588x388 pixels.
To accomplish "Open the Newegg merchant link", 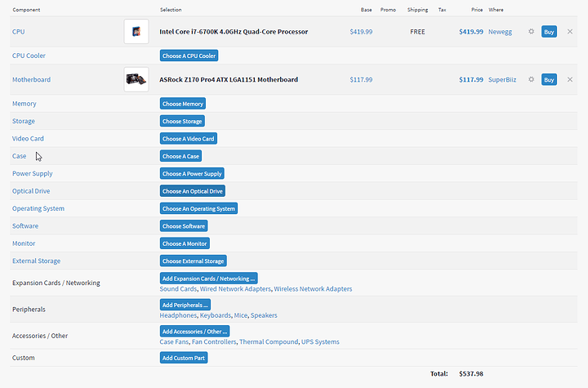I will (x=500, y=32).
